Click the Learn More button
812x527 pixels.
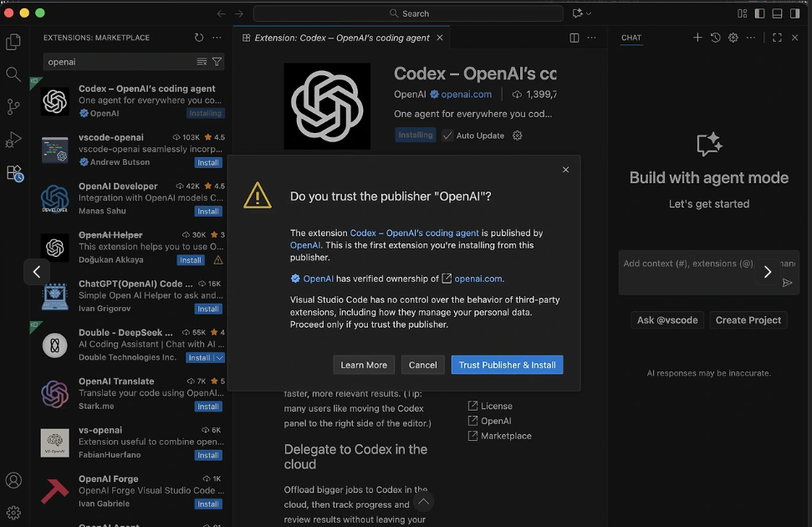[x=364, y=365]
